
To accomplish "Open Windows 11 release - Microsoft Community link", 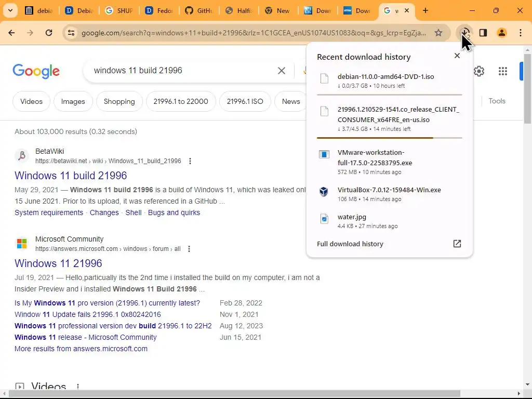I will pyautogui.click(x=86, y=338).
